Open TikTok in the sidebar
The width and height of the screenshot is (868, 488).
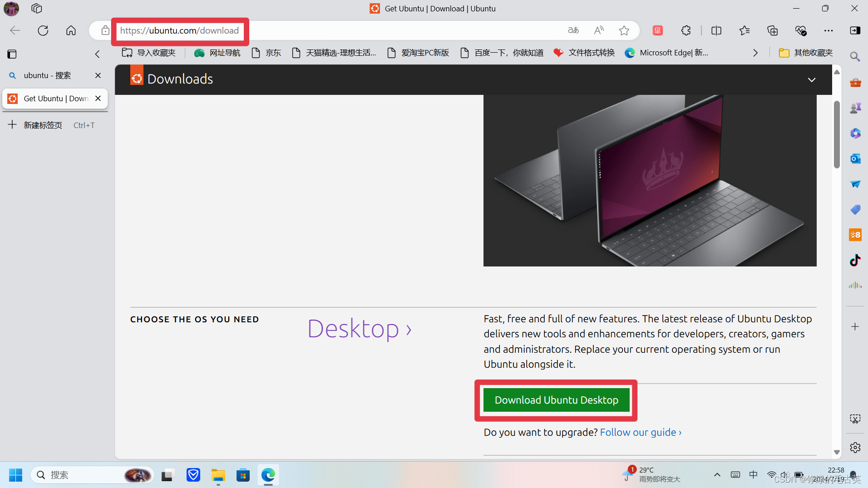point(855,260)
